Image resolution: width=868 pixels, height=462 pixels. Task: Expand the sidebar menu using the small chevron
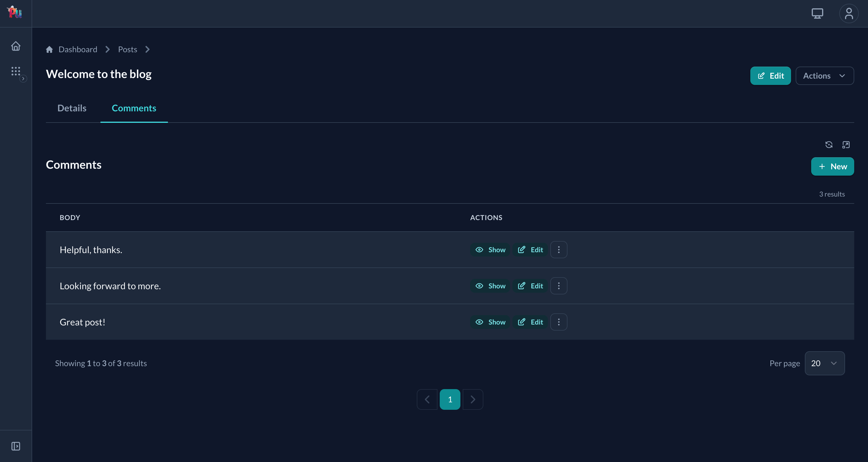tap(23, 79)
